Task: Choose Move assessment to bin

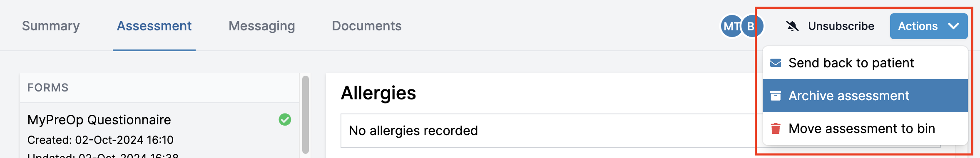Action: pyautogui.click(x=865, y=128)
